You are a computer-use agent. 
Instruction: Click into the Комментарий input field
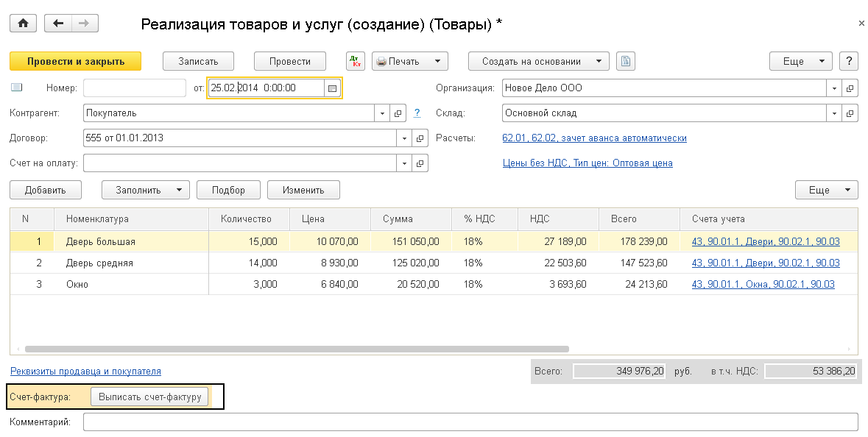tap(470, 422)
